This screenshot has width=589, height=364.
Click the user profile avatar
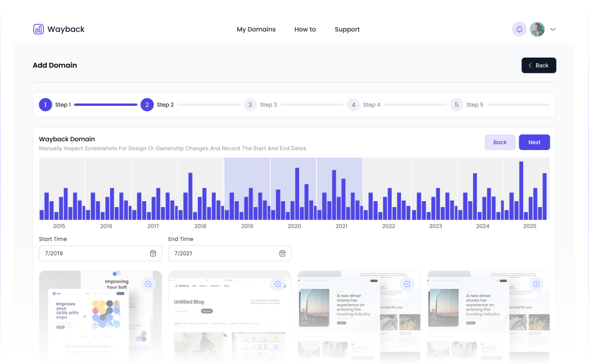[x=537, y=29]
